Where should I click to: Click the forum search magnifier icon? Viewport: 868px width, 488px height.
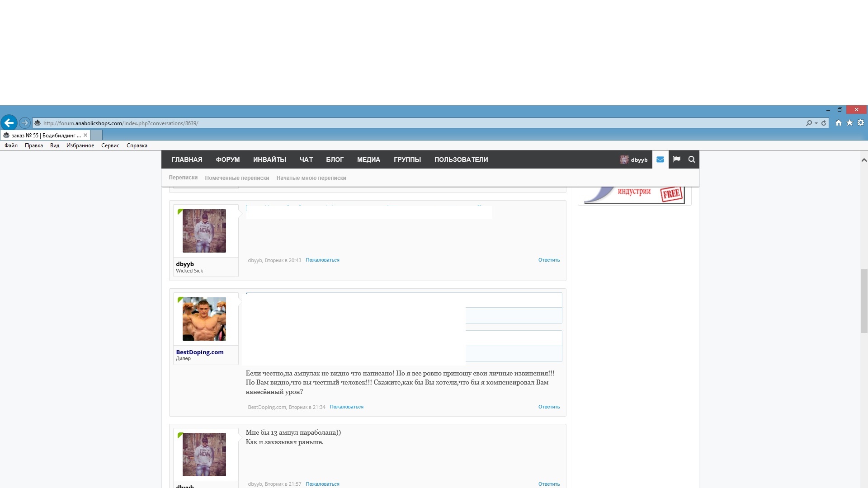692,160
